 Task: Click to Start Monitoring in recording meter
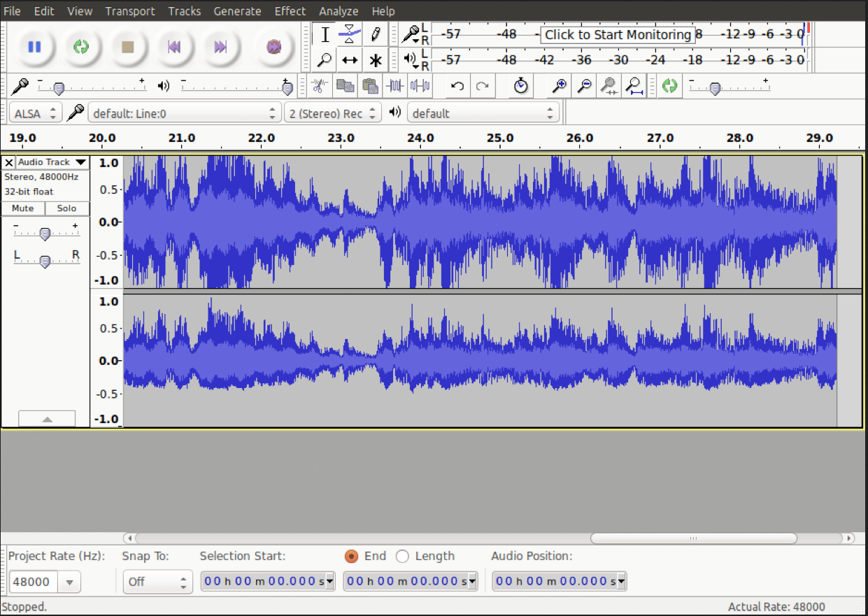click(618, 34)
